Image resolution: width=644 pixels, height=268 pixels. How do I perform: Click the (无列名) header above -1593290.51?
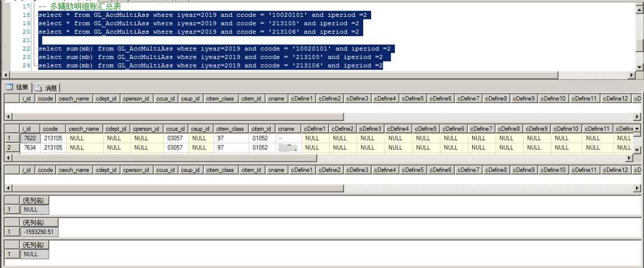pyautogui.click(x=39, y=222)
